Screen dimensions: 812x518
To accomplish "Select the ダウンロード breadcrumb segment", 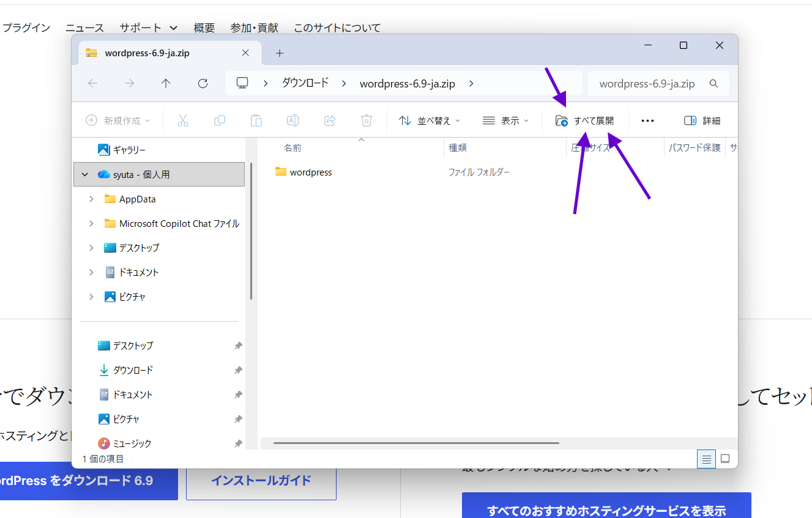I will point(305,84).
